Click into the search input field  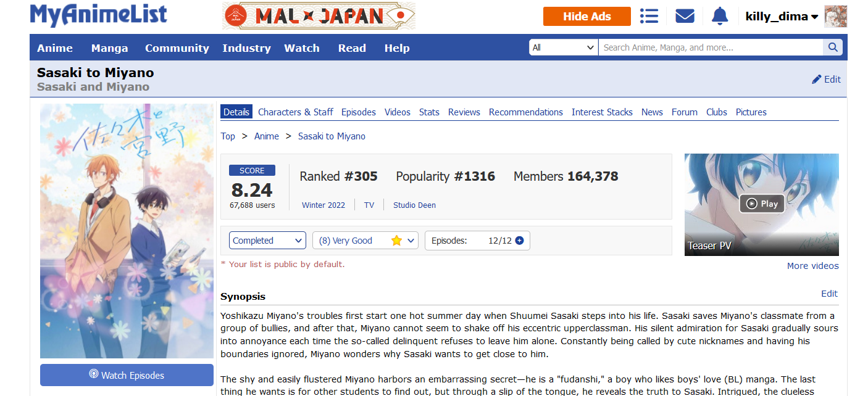[x=710, y=47]
